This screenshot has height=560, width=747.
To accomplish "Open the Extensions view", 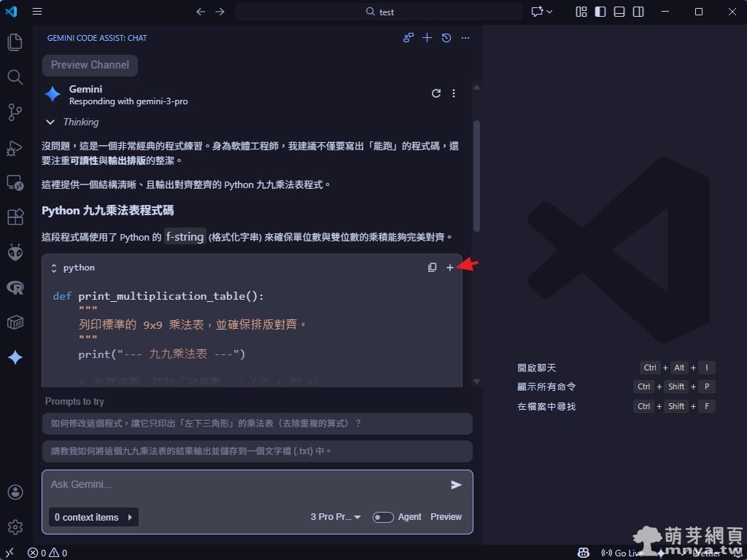I will (15, 217).
